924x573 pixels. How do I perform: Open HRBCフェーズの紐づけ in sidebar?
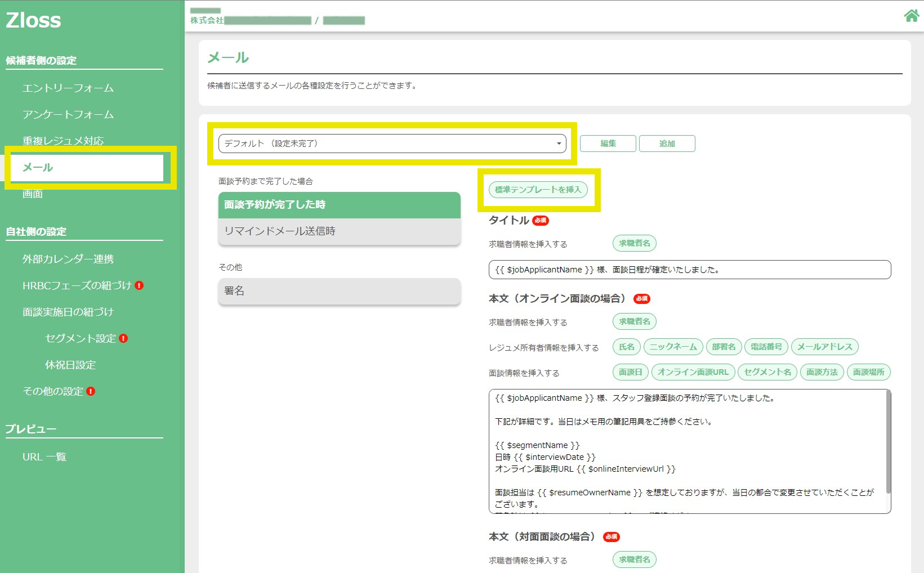(77, 285)
